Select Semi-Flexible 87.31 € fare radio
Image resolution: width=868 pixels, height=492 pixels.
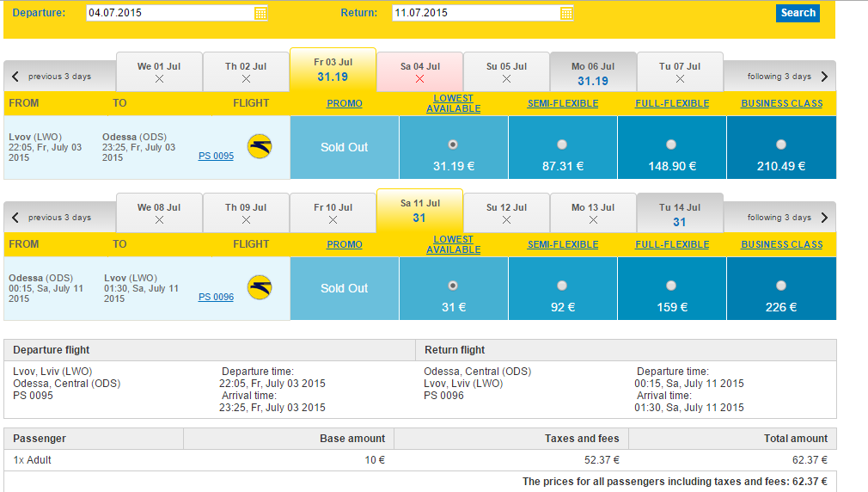coord(562,145)
